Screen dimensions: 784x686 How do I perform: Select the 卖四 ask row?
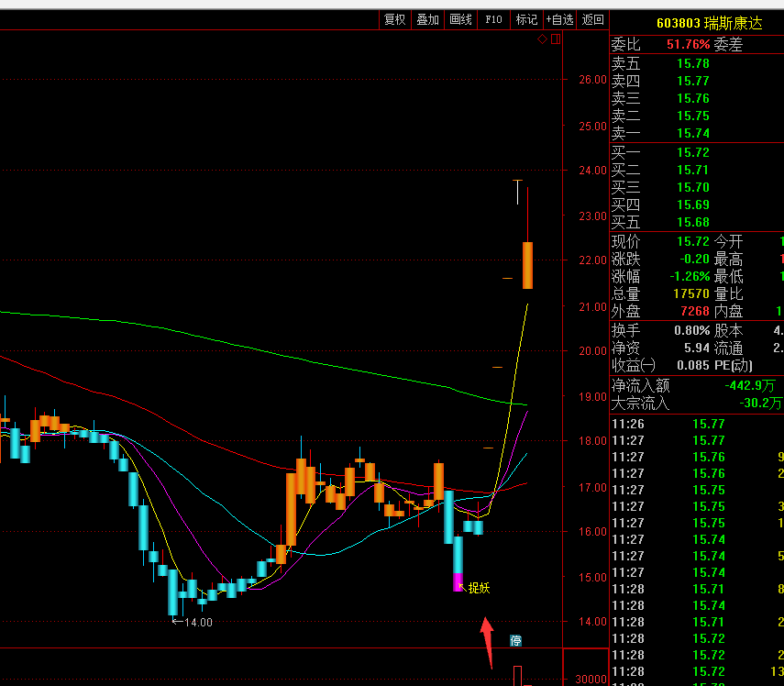697,81
